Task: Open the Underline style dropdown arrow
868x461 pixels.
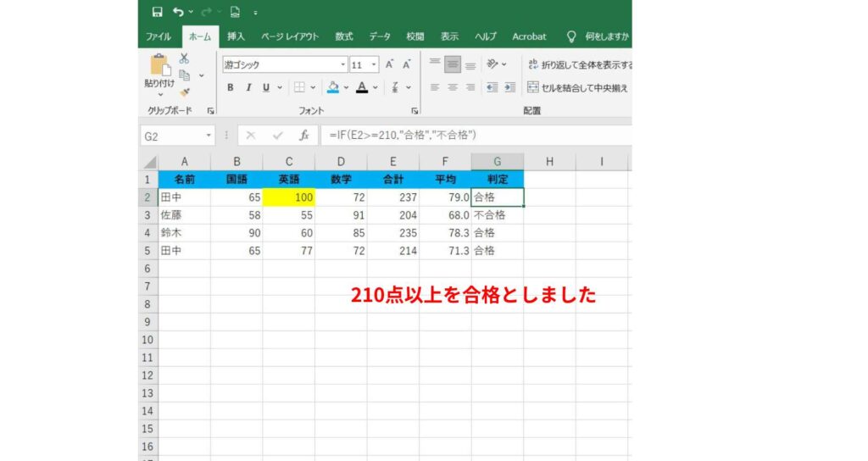Action: (280, 87)
